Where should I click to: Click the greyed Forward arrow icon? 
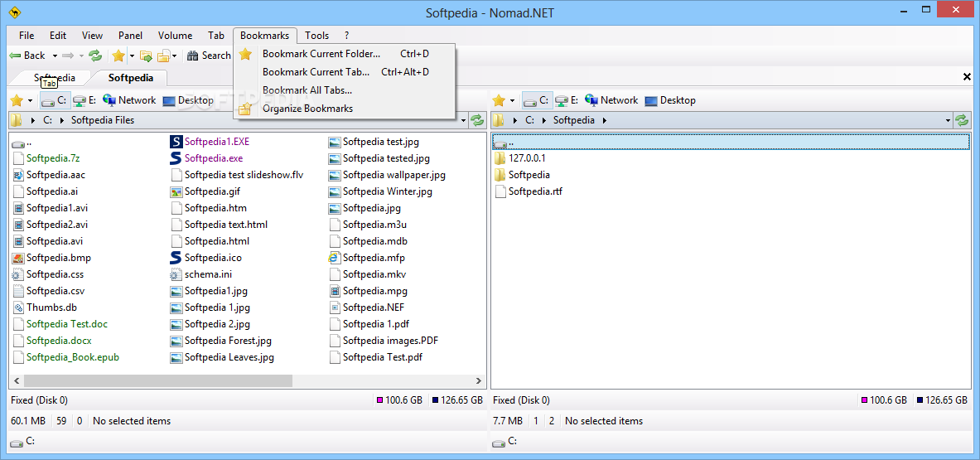coord(68,56)
